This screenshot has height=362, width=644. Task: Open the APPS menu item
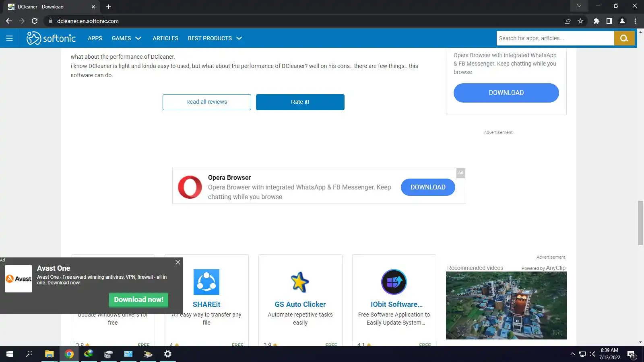click(x=95, y=38)
